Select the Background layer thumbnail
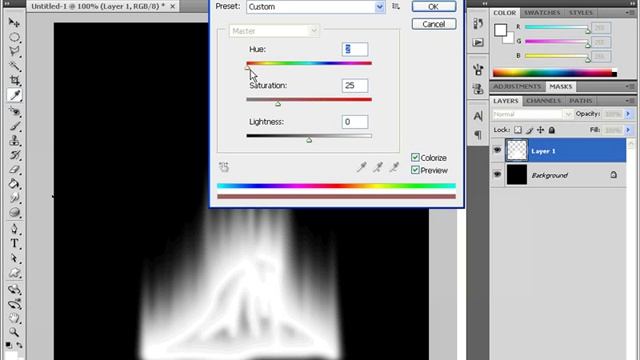 click(x=517, y=175)
